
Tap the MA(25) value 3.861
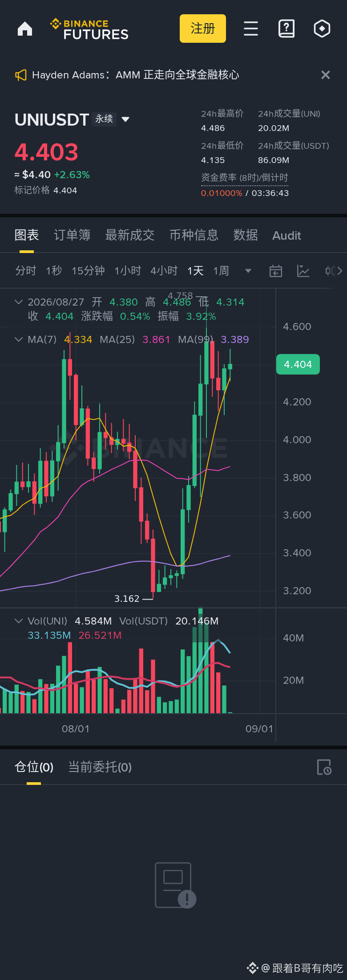156,339
